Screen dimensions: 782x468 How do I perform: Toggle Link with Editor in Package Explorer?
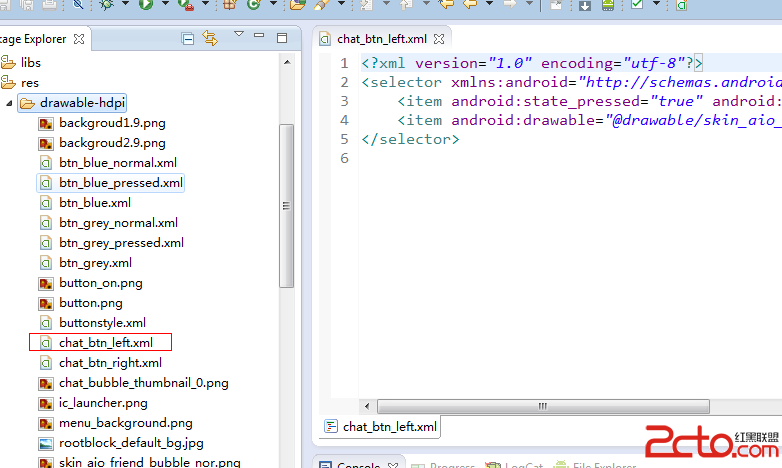point(210,39)
